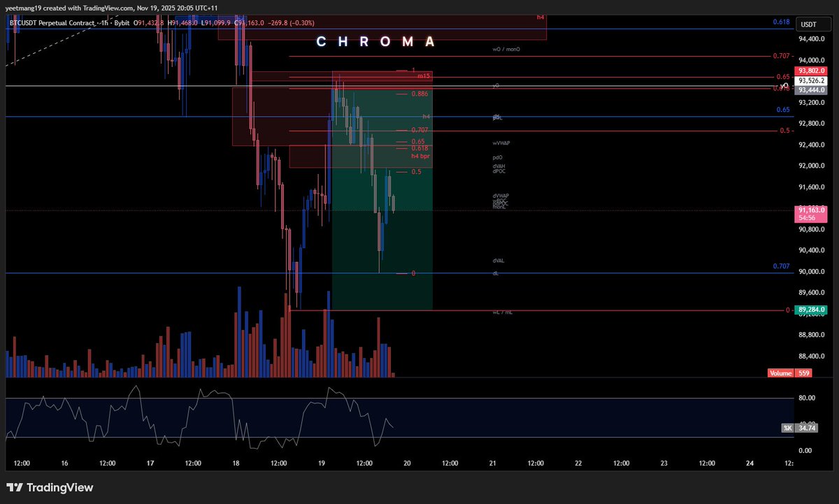The width and height of the screenshot is (839, 504).
Task: Click date 23 on the time axis
Action: coord(664,463)
